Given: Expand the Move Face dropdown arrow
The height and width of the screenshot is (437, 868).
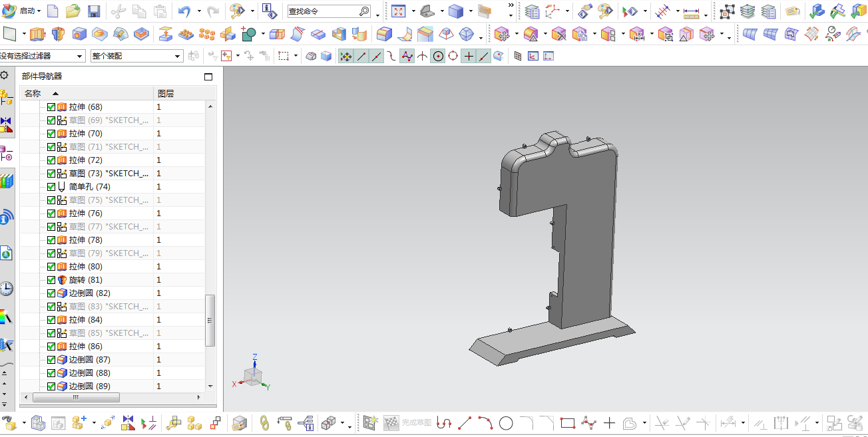Looking at the screenshot, I should [515, 34].
